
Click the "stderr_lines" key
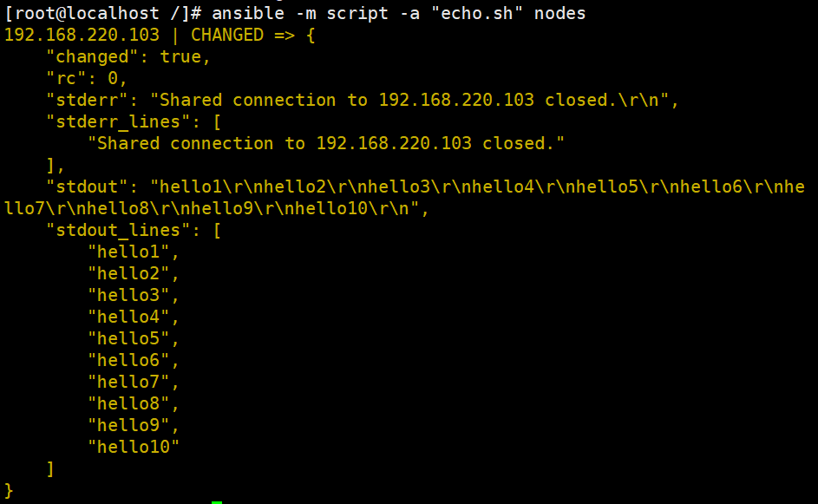tap(119, 121)
